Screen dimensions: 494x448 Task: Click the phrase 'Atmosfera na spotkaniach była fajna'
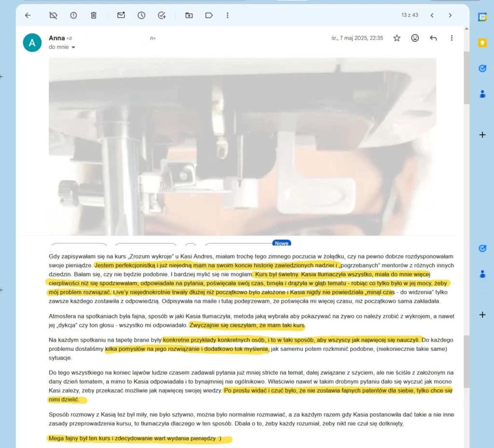(97, 316)
